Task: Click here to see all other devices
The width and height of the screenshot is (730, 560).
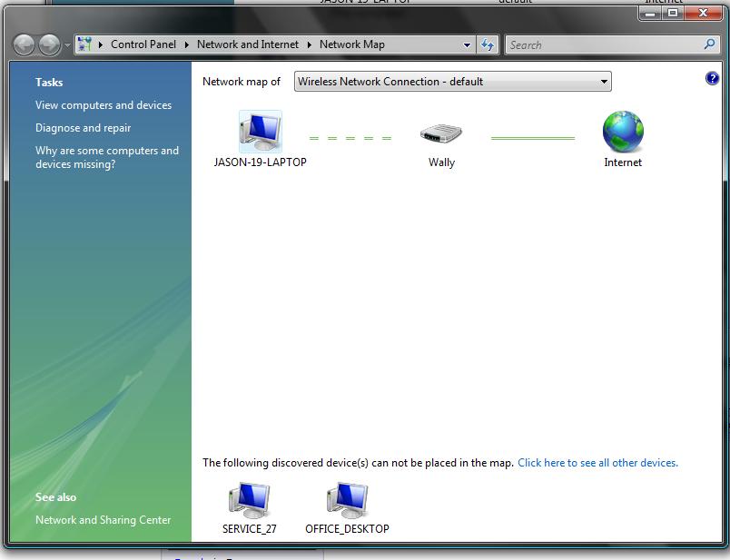Action: point(597,463)
